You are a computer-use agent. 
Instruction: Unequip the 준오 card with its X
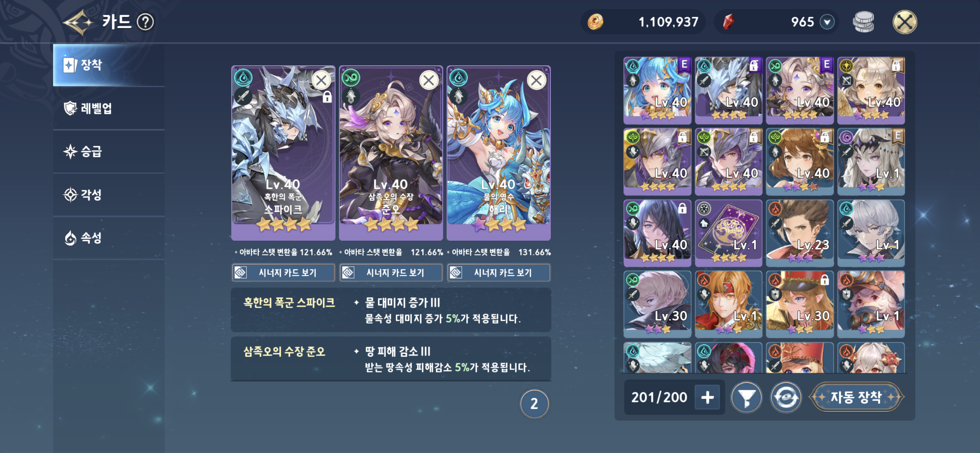point(429,81)
